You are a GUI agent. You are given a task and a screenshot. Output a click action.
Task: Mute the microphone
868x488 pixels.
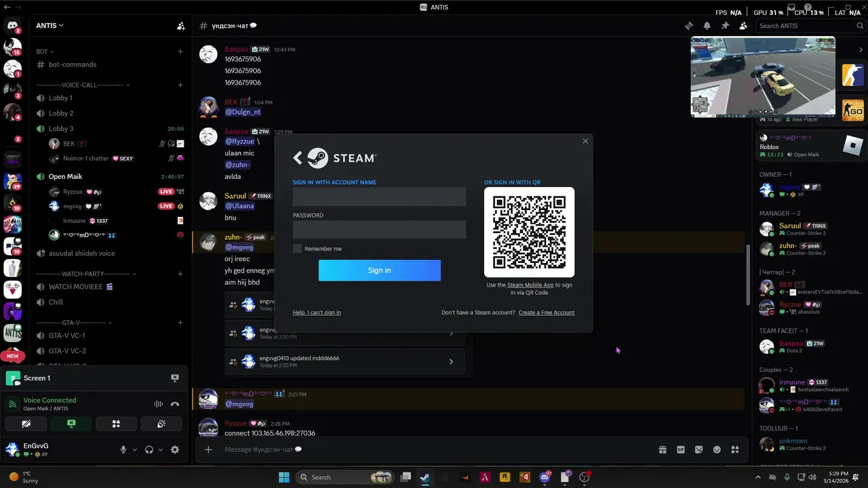pyautogui.click(x=123, y=449)
